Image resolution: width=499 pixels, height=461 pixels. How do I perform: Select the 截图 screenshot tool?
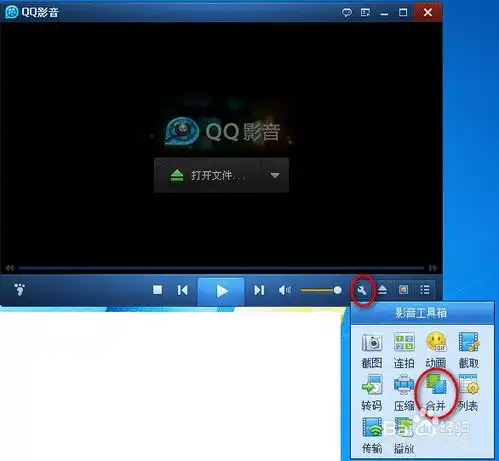(372, 350)
